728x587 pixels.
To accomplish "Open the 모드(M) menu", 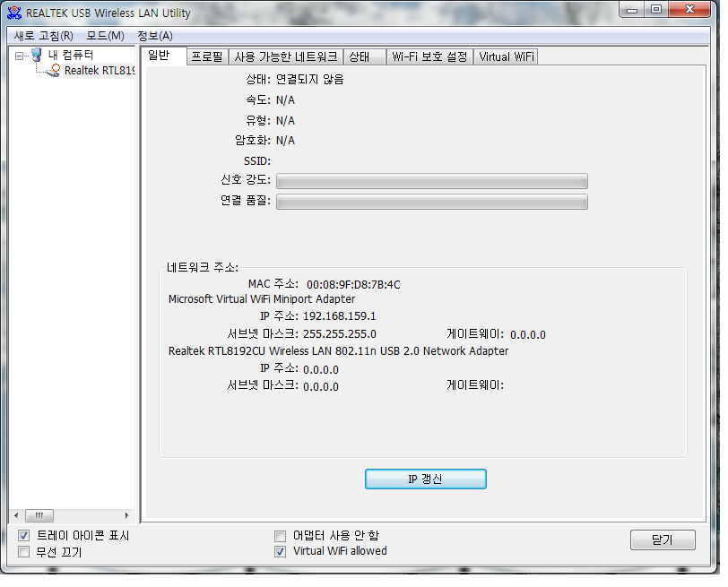I will [106, 36].
